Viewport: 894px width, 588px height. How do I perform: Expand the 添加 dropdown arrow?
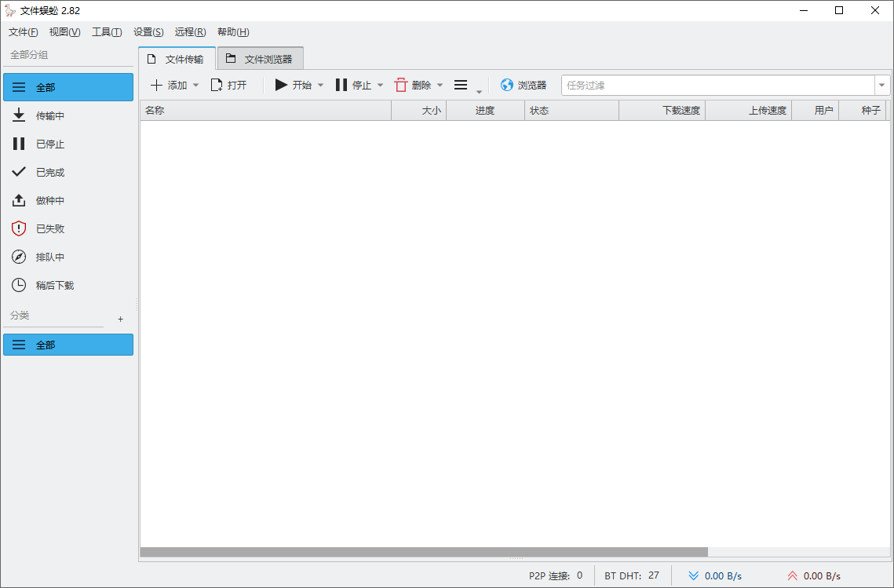point(196,86)
